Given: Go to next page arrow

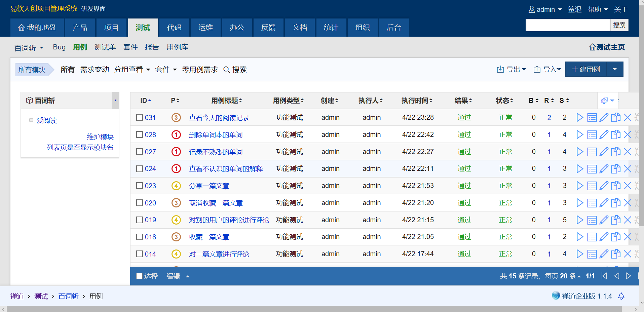Looking at the screenshot, I should 628,276.
